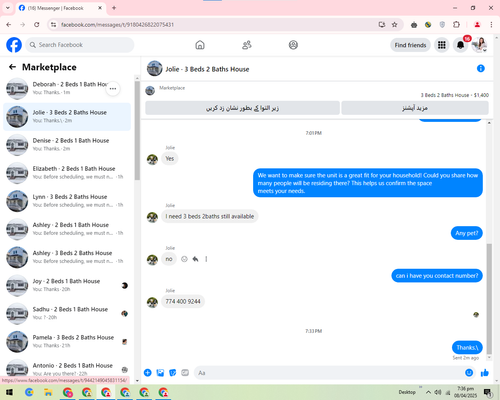This screenshot has width=500, height=400.
Task: Open Joy - 2 Beds 1 Bath House chat
Action: (67, 285)
